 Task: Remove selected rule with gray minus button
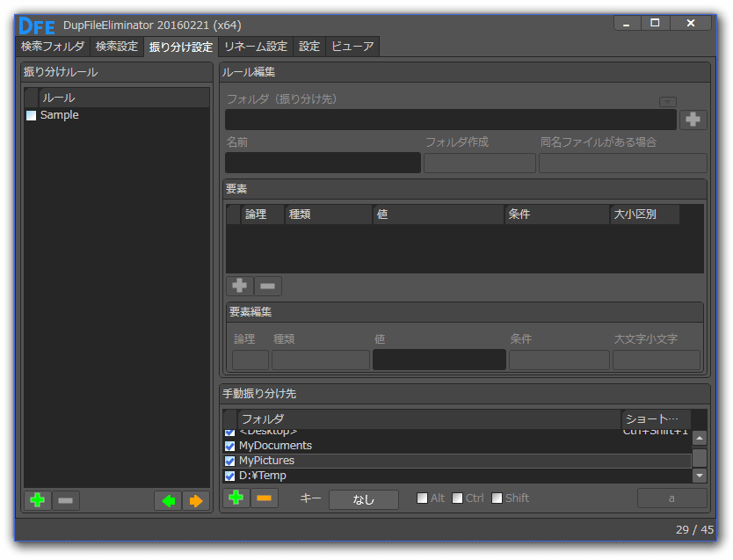(x=65, y=500)
